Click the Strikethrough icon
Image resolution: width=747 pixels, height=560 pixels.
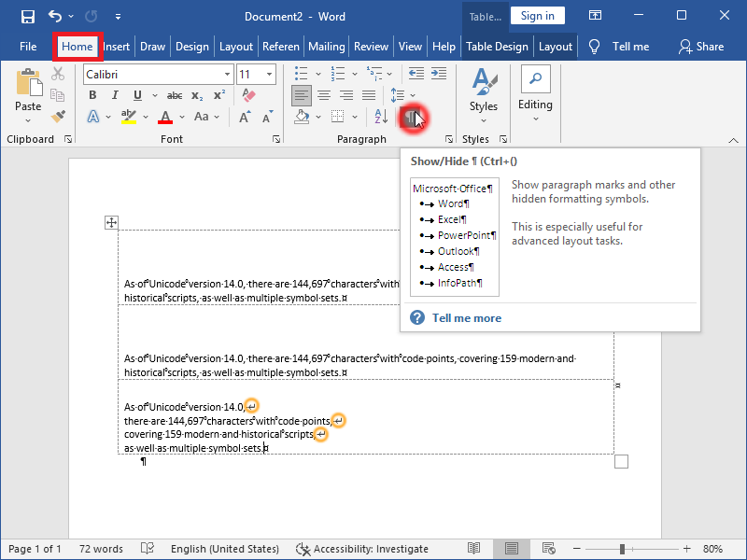pos(175,94)
